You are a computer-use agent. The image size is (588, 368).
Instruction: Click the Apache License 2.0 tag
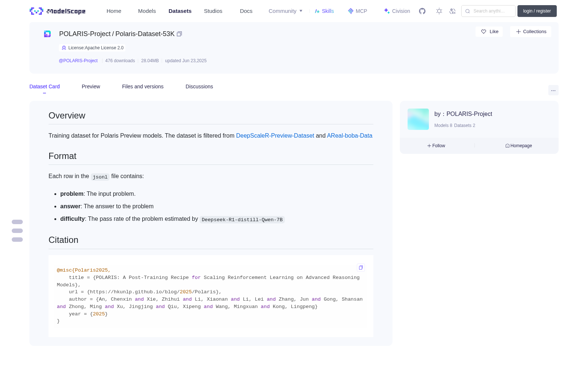[92, 48]
